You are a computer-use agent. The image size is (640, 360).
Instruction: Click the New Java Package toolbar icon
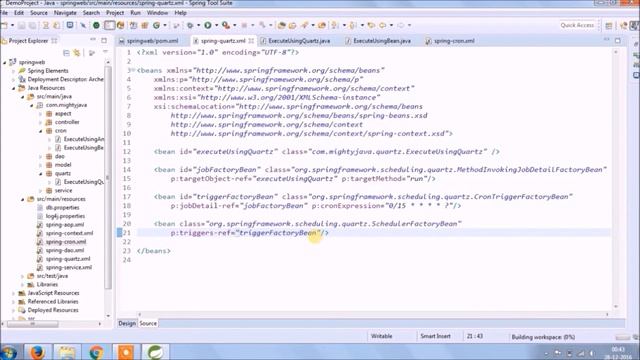click(x=144, y=25)
